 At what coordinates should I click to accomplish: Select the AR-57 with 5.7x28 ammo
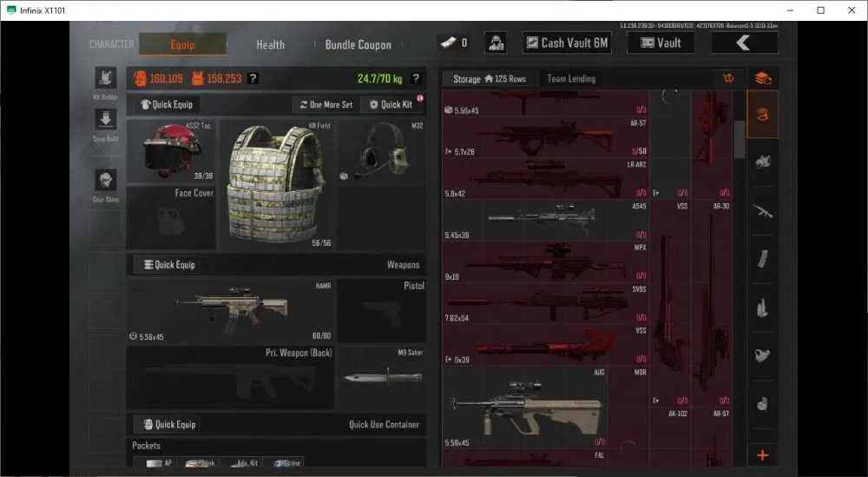point(545,136)
